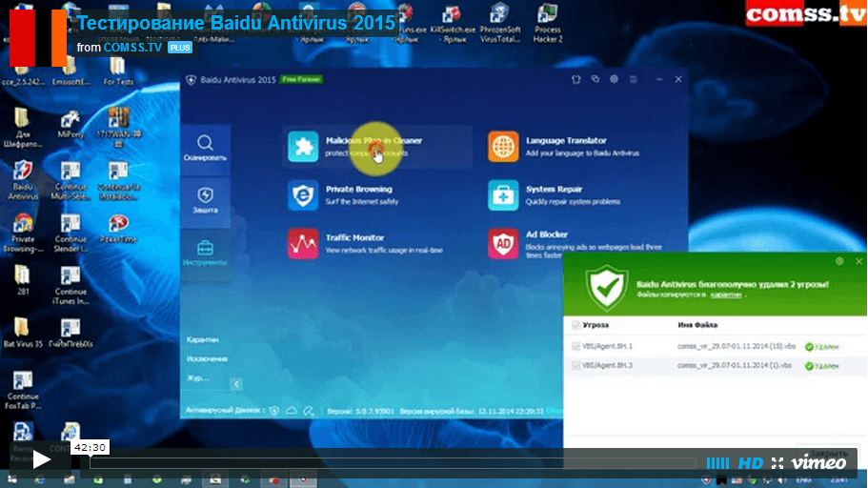The image size is (868, 488).
Task: Open the MiPony desktop shortcut
Action: [71, 125]
